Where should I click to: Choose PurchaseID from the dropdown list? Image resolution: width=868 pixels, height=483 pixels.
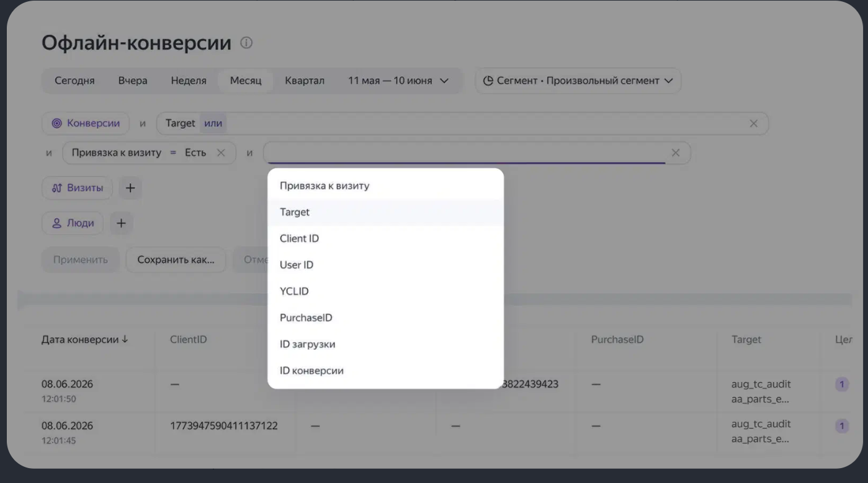385,317
